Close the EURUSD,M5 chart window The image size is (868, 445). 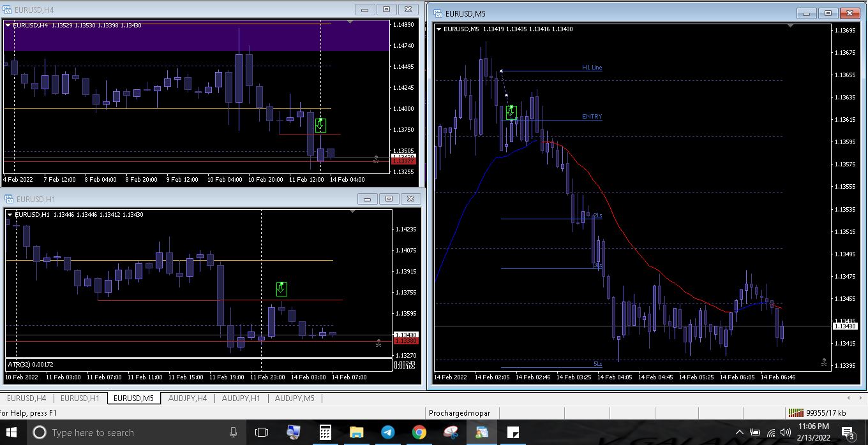click(x=850, y=13)
